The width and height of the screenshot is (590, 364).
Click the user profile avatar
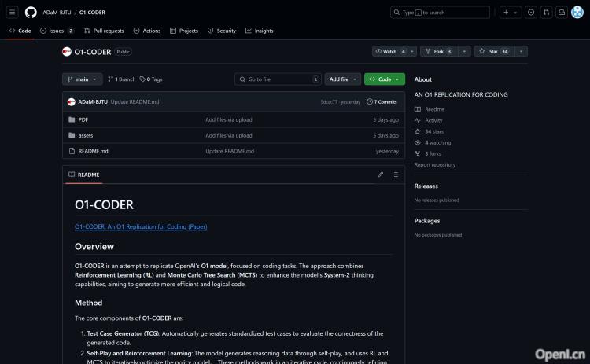pyautogui.click(x=577, y=13)
